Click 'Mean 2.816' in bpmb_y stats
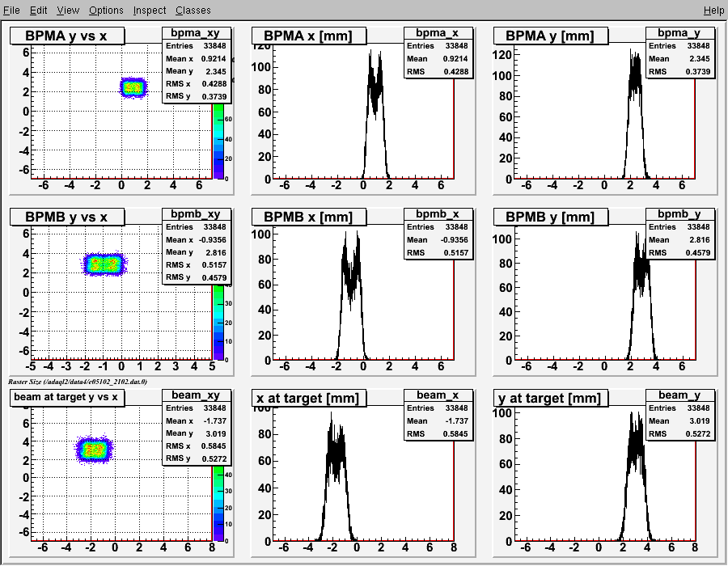Screen dimensions: 728x566 [679, 240]
